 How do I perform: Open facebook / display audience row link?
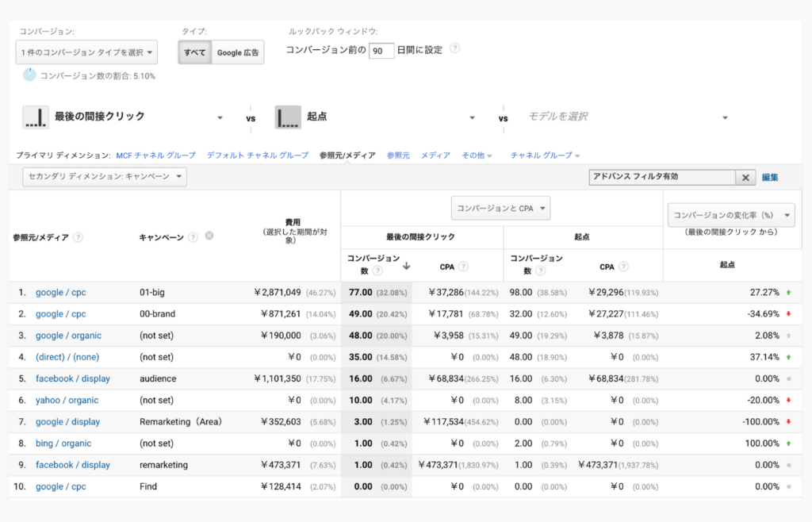pos(73,378)
